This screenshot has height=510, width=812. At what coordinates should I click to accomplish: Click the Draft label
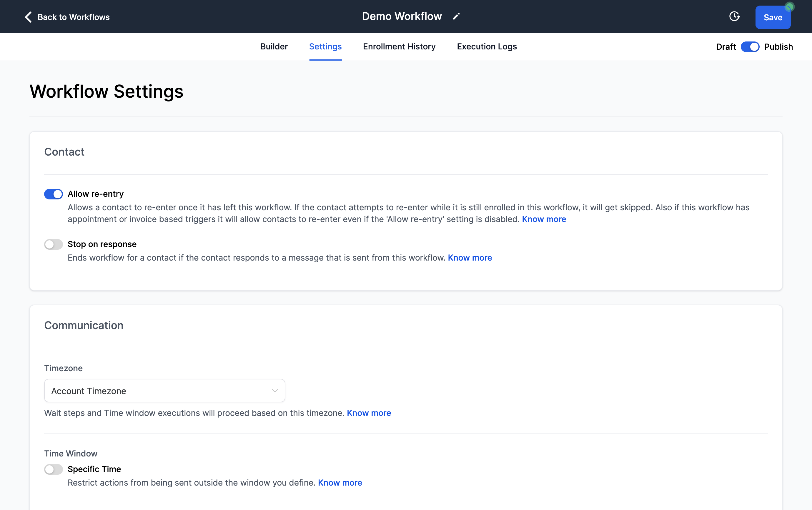(726, 47)
